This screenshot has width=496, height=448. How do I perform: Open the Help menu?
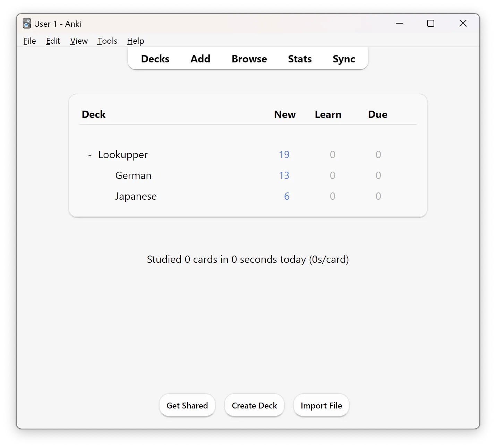coord(135,41)
